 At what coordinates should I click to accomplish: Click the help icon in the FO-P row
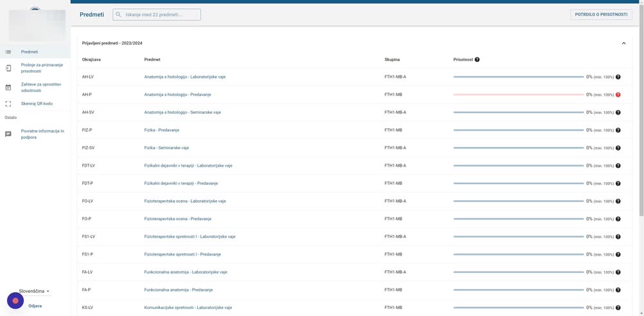618,219
